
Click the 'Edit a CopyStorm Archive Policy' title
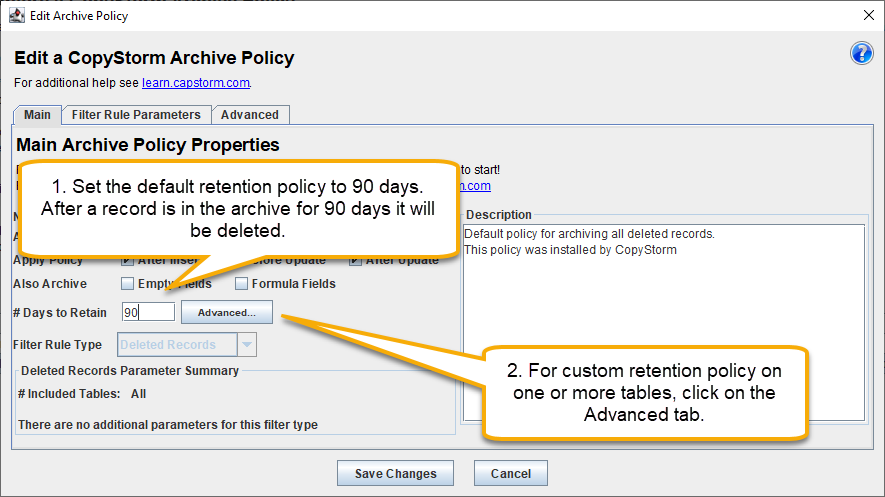154,58
